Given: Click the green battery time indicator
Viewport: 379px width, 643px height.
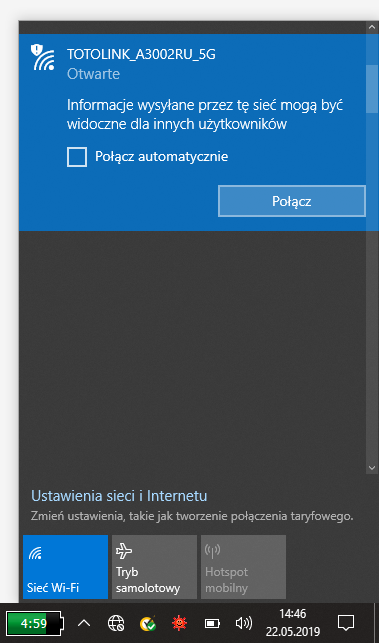Looking at the screenshot, I should 34,624.
